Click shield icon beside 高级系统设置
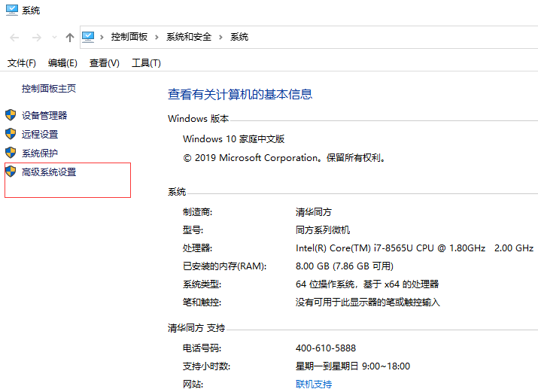 11,172
